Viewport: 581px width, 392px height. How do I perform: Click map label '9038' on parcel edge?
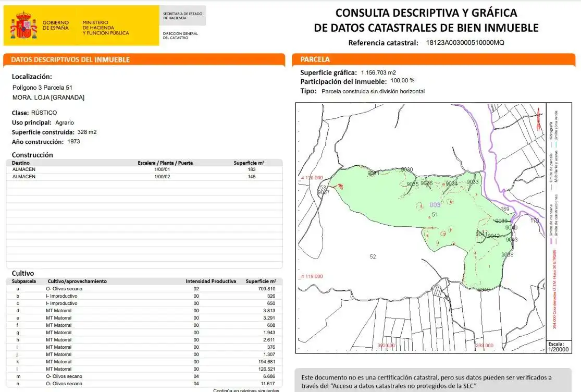507,254
